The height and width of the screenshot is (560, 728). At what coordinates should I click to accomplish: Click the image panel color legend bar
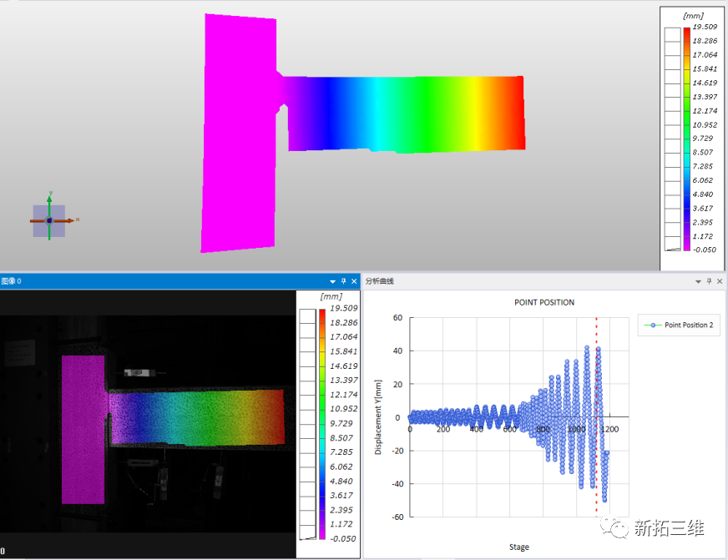pyautogui.click(x=322, y=424)
